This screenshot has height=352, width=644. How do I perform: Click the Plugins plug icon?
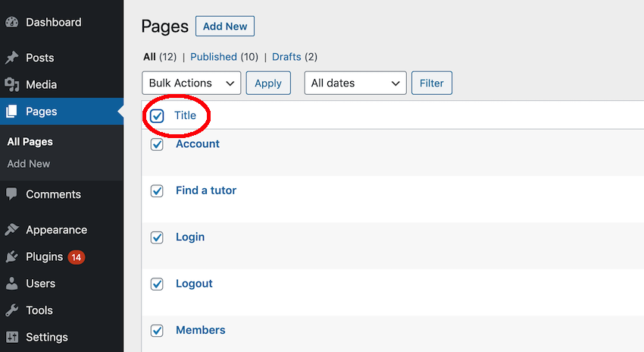(11, 257)
